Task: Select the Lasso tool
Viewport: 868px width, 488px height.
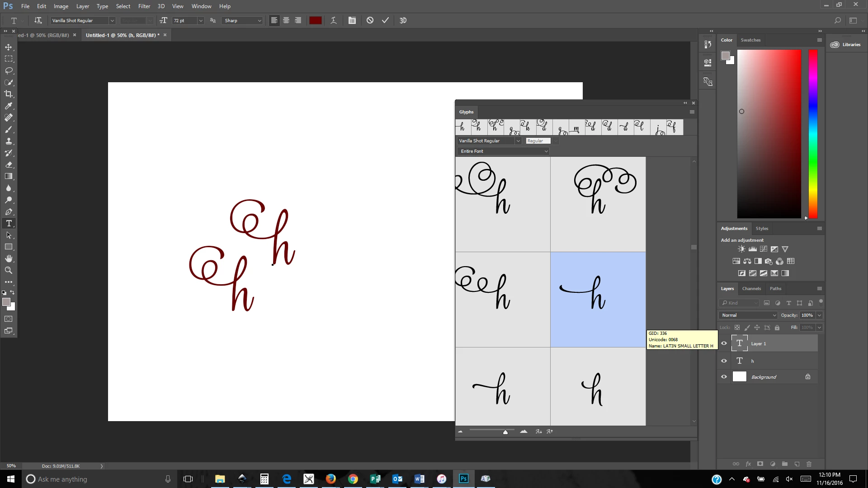Action: click(9, 70)
